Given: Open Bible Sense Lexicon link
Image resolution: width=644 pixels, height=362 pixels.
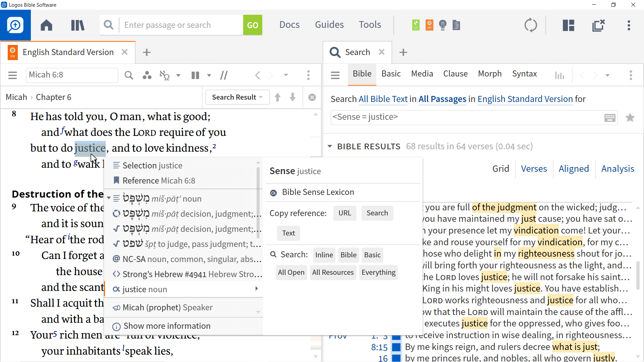Looking at the screenshot, I should [x=318, y=192].
